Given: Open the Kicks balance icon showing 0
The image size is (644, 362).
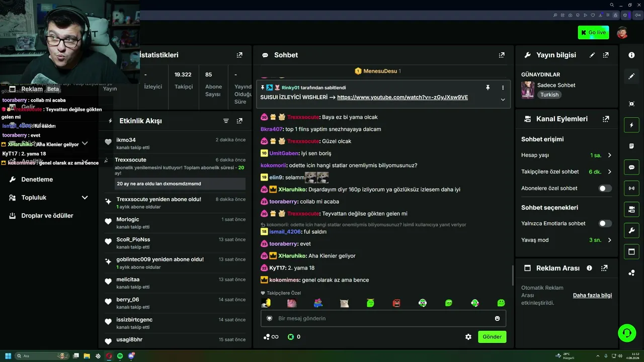Looking at the screenshot, I should pos(294,337).
